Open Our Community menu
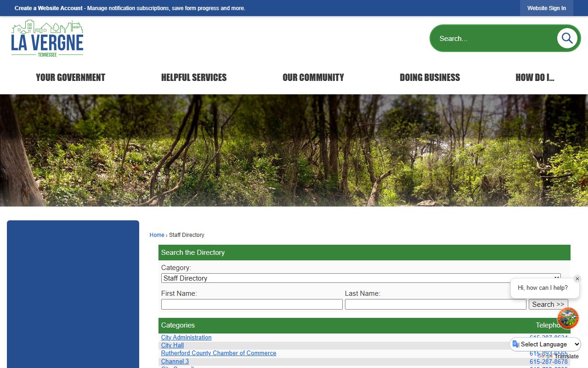588x368 pixels. [x=313, y=77]
